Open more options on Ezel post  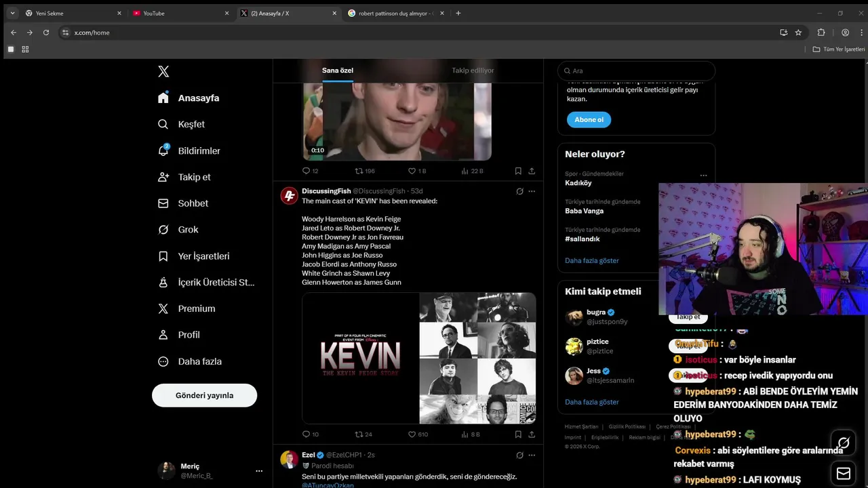[x=532, y=455]
